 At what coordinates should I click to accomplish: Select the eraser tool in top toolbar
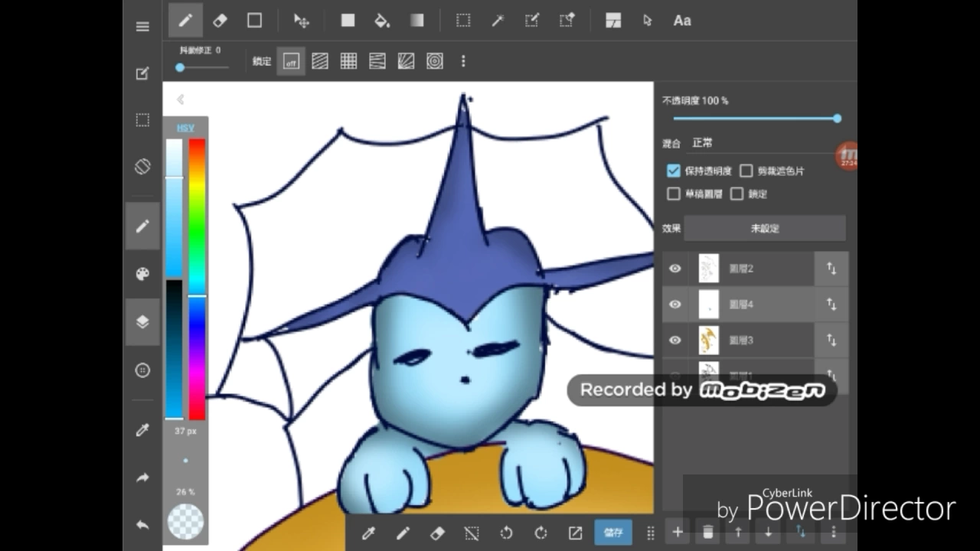(x=220, y=21)
